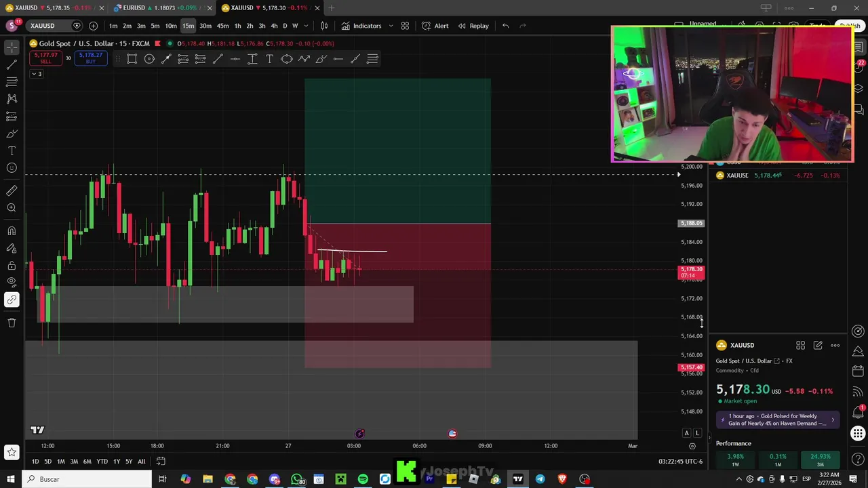Switch to 5m timeframe

pos(155,26)
